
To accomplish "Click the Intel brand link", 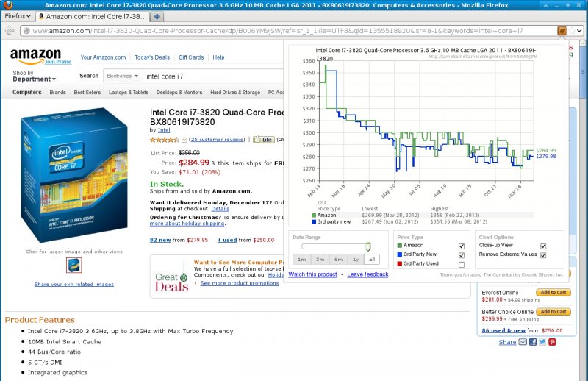I will (x=164, y=130).
